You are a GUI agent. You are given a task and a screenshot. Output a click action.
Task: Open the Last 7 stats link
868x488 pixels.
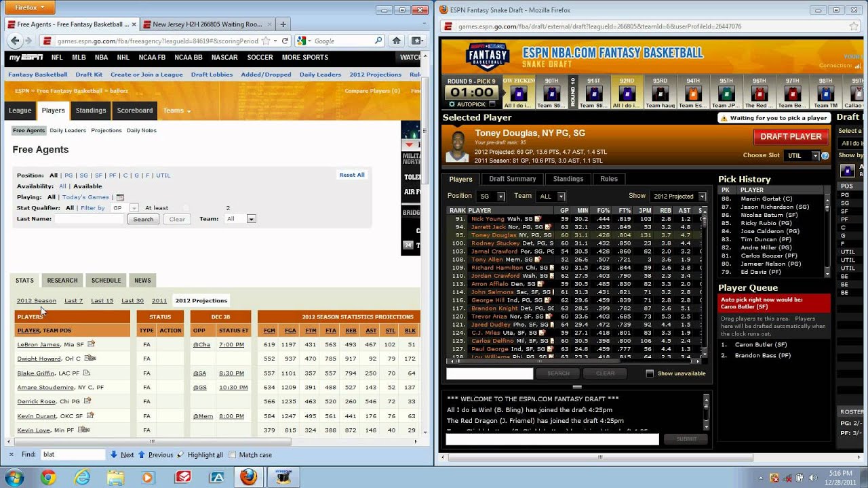tap(73, 301)
